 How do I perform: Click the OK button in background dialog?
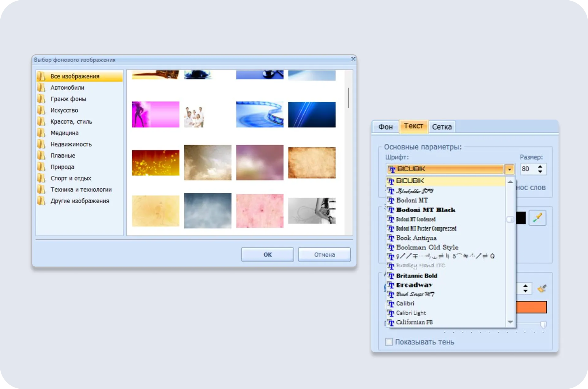(267, 254)
